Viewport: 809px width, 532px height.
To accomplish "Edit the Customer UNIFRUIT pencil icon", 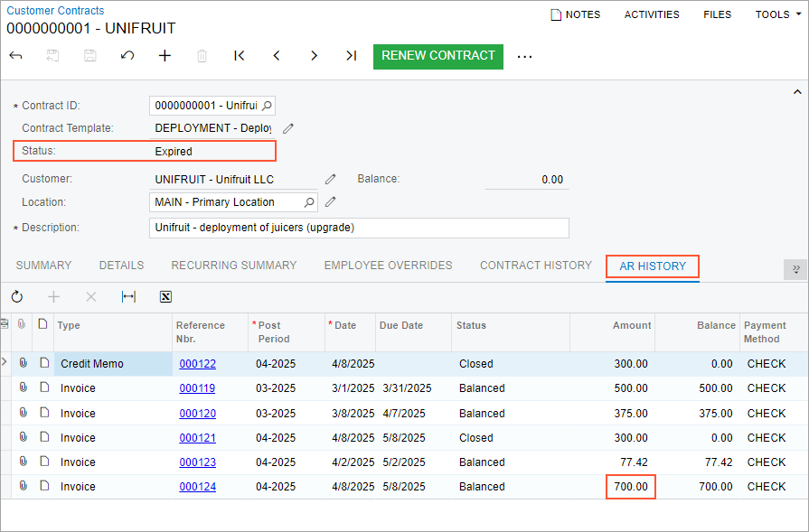I will click(x=331, y=179).
